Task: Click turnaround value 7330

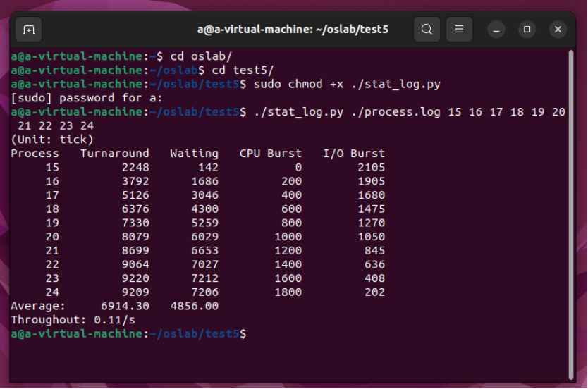Action: pyautogui.click(x=135, y=223)
